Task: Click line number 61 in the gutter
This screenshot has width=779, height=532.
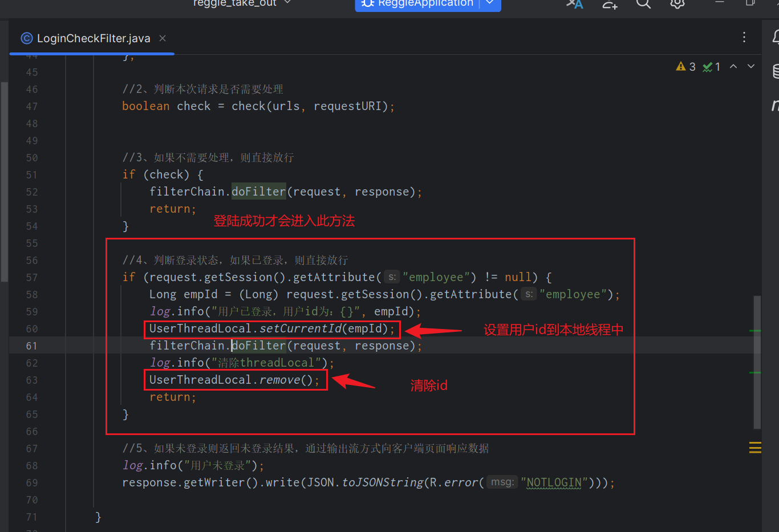Action: 32,346
